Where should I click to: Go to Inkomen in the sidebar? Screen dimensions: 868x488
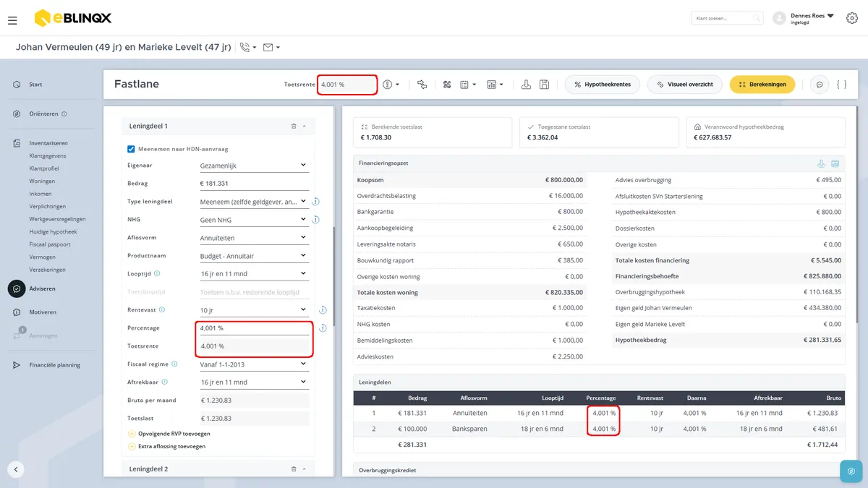tap(41, 194)
